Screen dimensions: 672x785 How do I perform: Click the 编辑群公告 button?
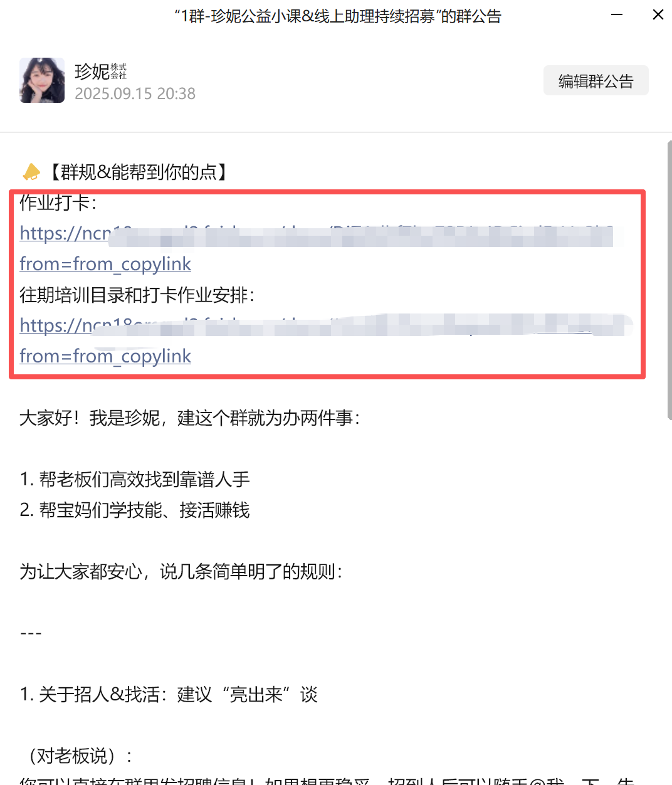click(596, 81)
